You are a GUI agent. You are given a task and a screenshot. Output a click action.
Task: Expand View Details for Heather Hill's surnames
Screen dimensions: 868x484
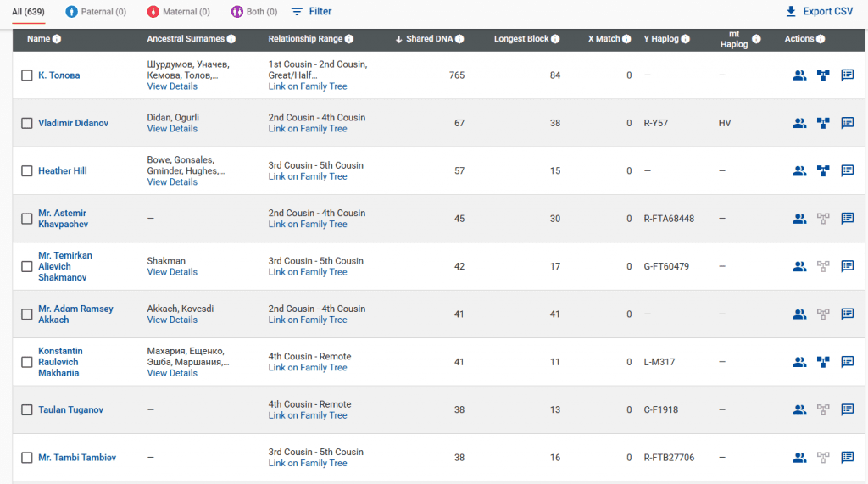(x=172, y=182)
